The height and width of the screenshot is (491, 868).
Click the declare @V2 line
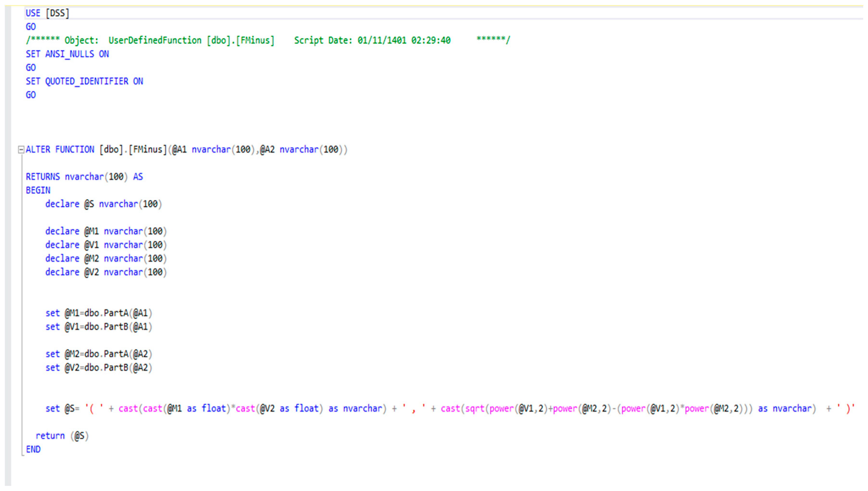point(106,272)
